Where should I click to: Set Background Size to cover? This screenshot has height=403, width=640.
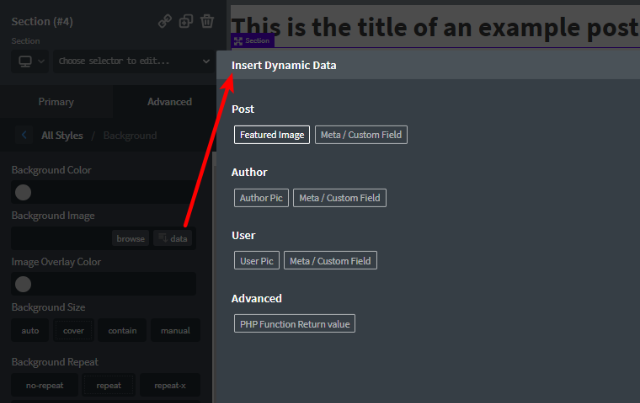(x=73, y=330)
